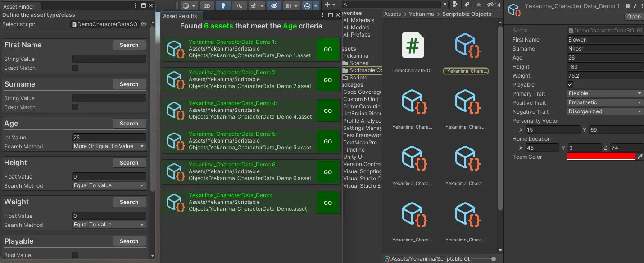Enable Exact Match under Surname
This screenshot has height=263, width=644.
point(75,107)
